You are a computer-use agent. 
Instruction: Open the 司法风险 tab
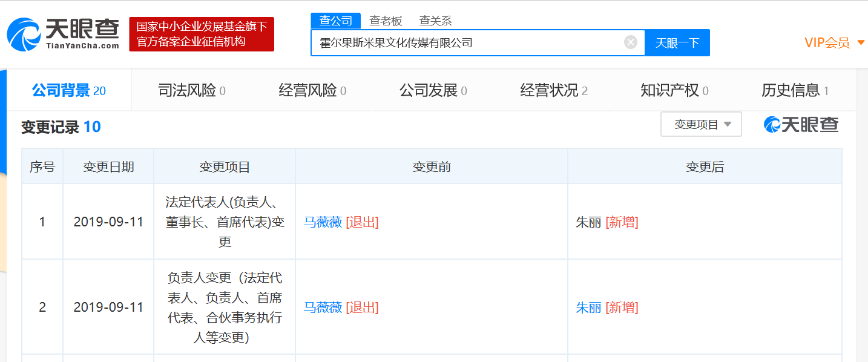pos(191,91)
